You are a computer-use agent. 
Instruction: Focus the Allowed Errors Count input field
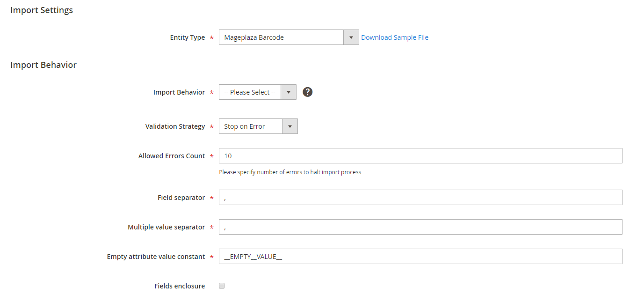pyautogui.click(x=420, y=156)
